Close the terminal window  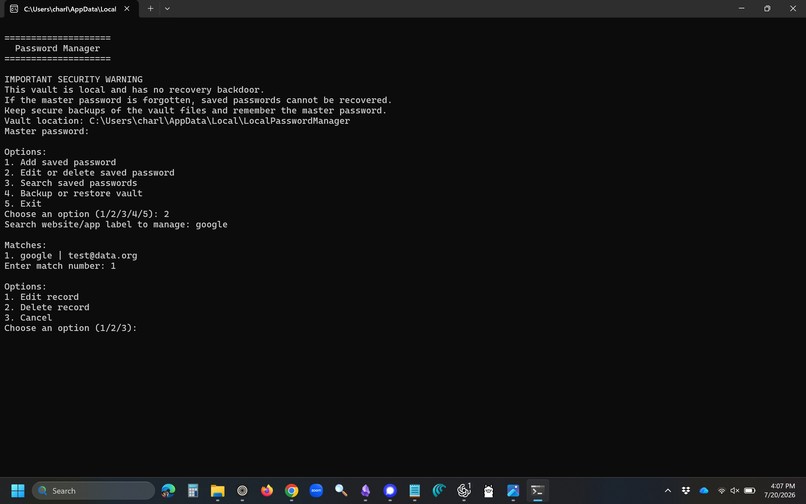(793, 9)
